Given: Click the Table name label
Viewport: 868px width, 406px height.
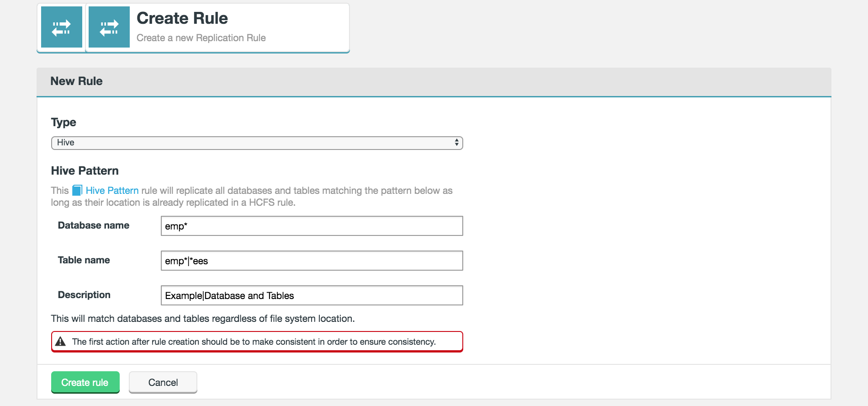Looking at the screenshot, I should (84, 260).
